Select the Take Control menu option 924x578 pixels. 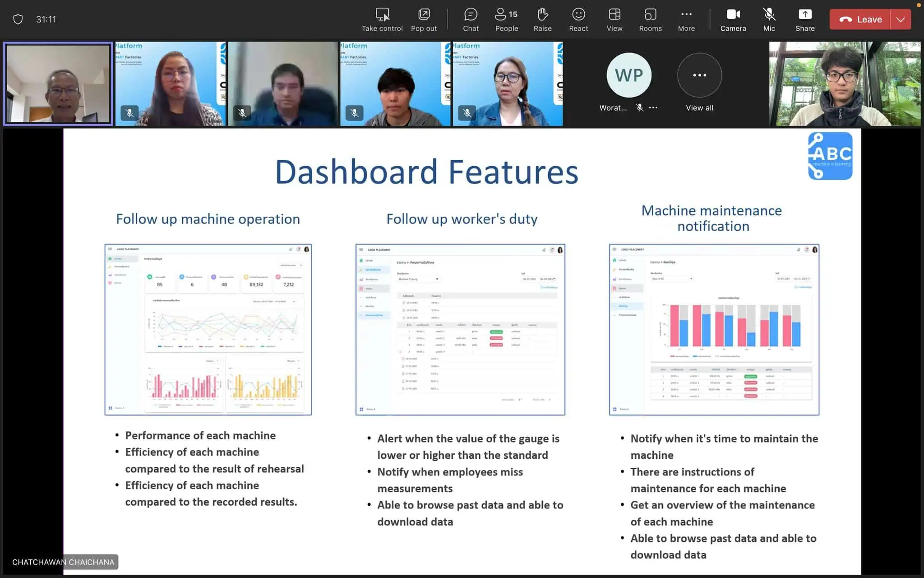(382, 19)
